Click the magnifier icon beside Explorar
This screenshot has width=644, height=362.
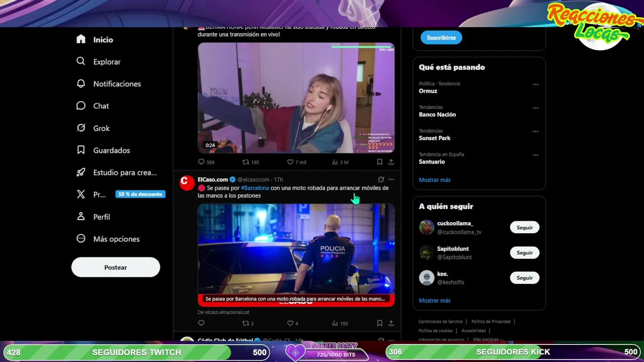point(80,61)
